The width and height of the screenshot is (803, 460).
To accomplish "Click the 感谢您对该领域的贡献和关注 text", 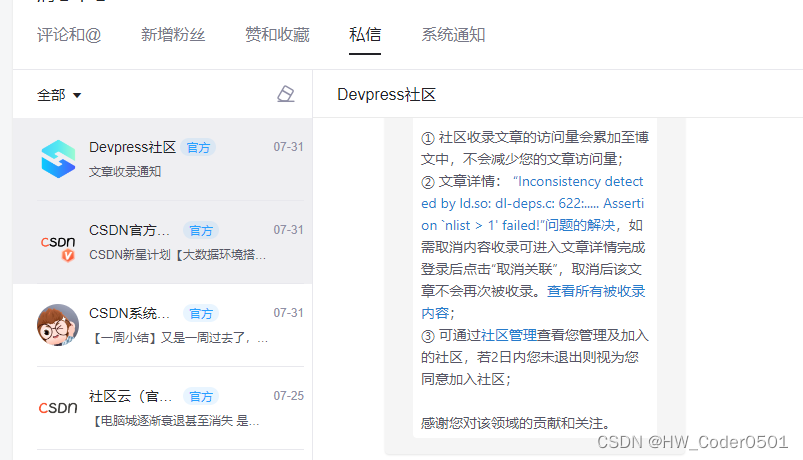I will click(x=516, y=423).
